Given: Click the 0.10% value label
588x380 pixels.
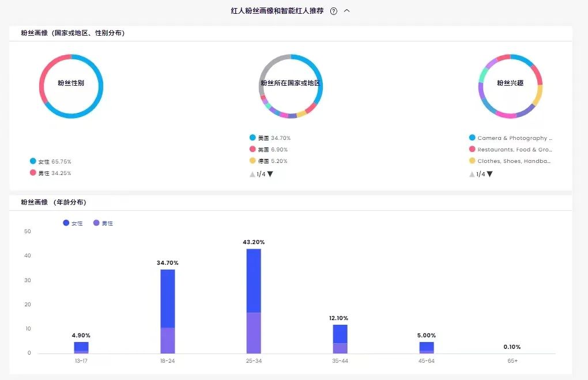Looking at the screenshot, I should pos(512,347).
